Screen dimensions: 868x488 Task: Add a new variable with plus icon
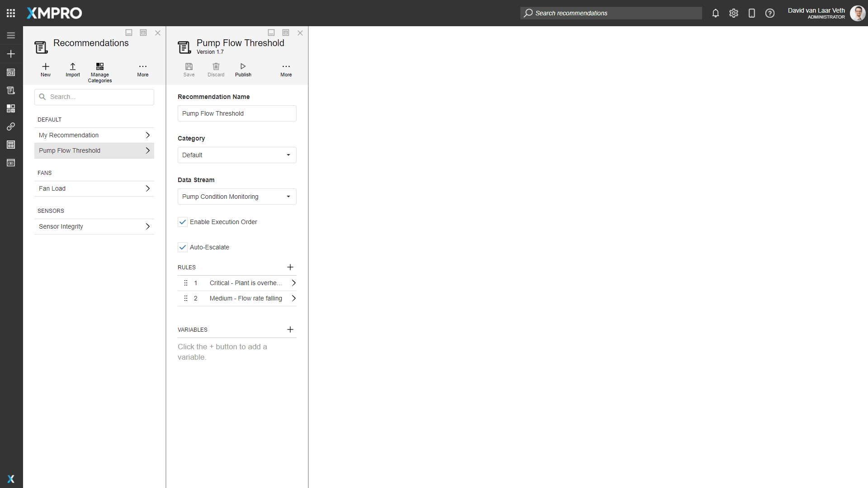click(290, 329)
